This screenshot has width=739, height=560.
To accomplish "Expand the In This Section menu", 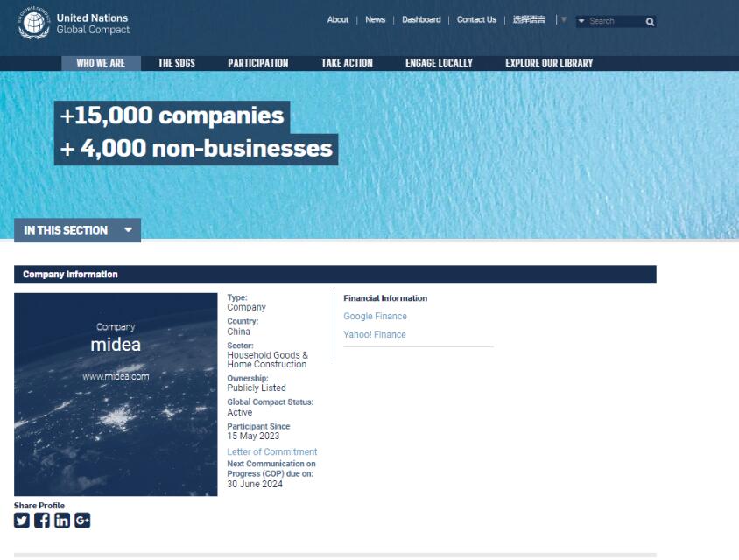I will [x=77, y=230].
